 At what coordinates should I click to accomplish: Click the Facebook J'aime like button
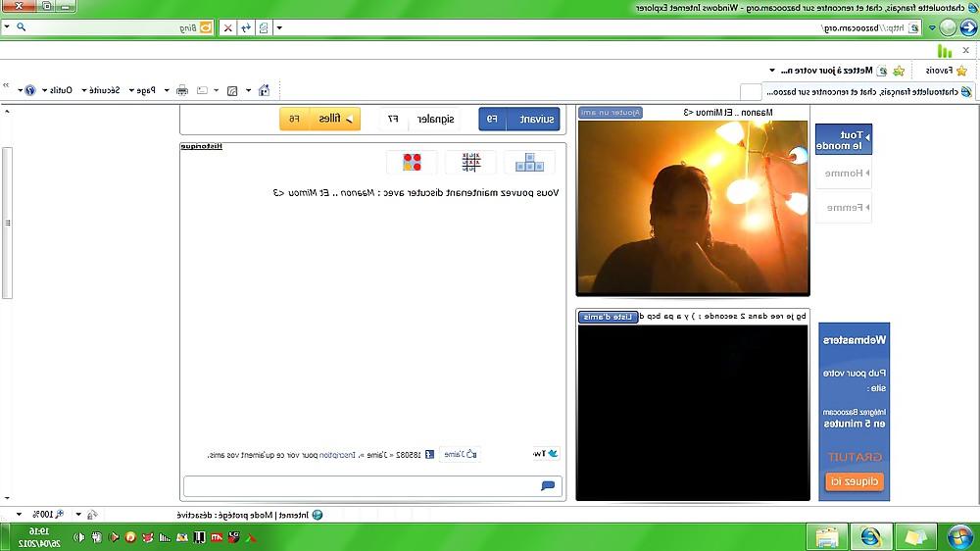click(461, 454)
